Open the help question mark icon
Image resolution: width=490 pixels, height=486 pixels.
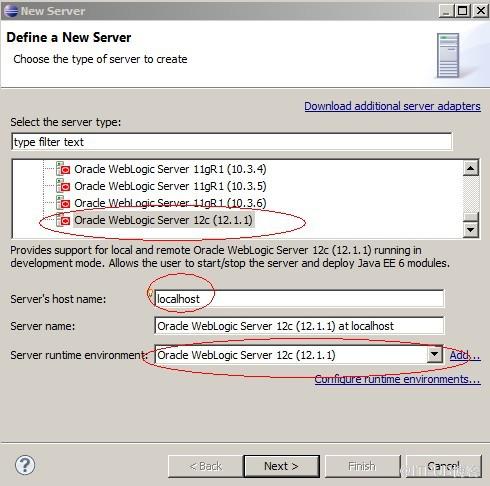click(25, 465)
